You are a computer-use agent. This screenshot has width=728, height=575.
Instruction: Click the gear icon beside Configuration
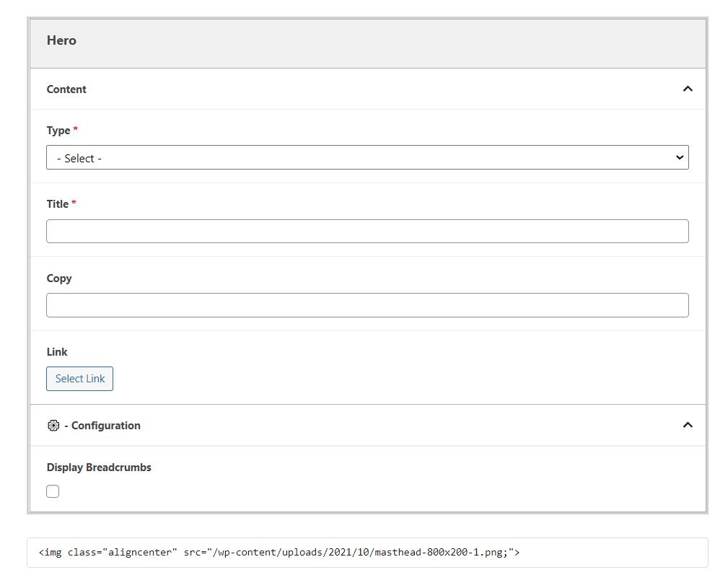tap(53, 426)
